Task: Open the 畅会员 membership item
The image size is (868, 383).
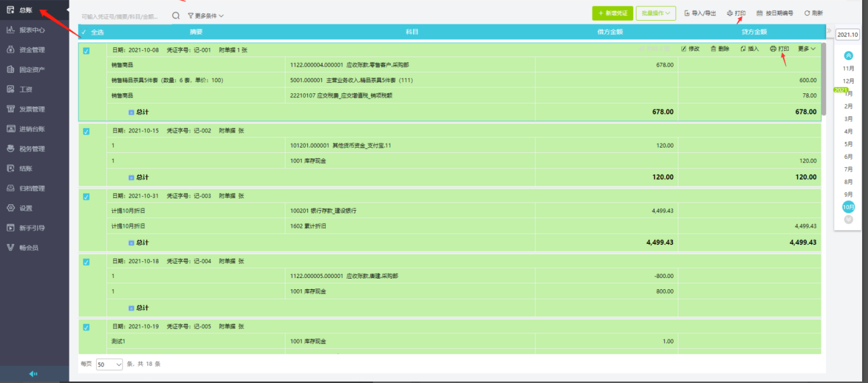Action: pos(28,247)
